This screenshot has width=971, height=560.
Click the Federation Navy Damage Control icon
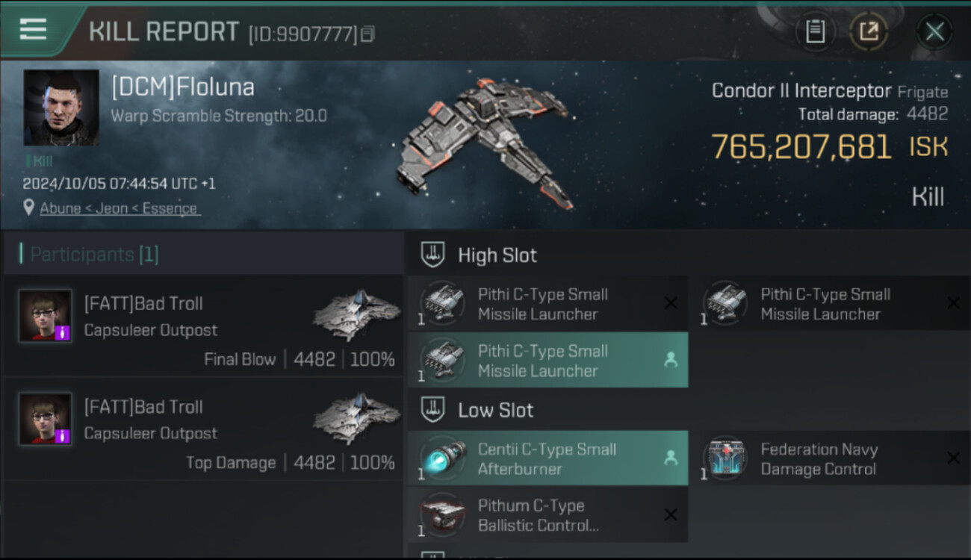[725, 458]
